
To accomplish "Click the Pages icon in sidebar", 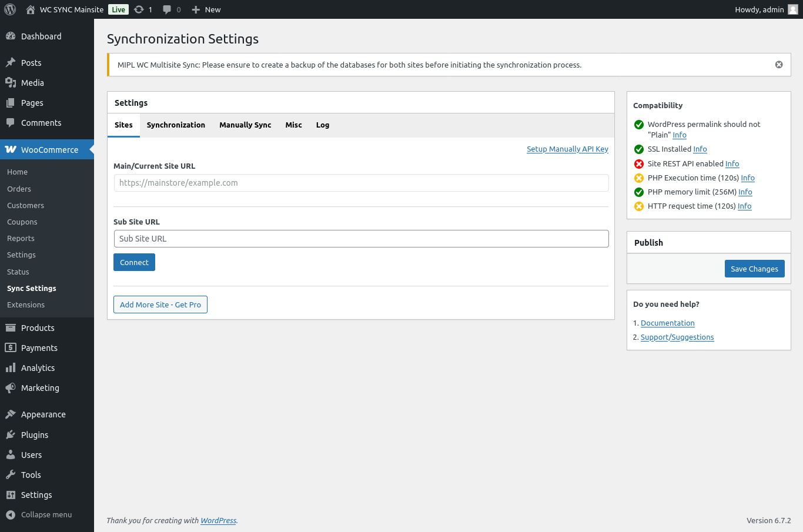I will pyautogui.click(x=11, y=103).
